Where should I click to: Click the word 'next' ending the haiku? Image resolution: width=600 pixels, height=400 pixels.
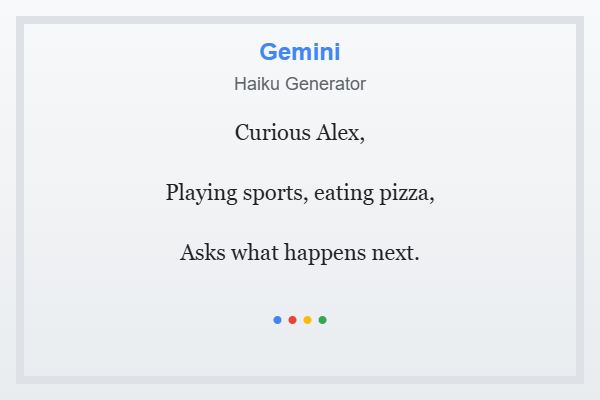(393, 253)
